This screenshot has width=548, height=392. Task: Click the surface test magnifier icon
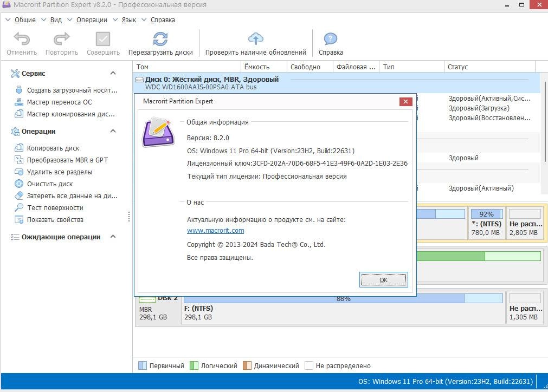(19, 207)
